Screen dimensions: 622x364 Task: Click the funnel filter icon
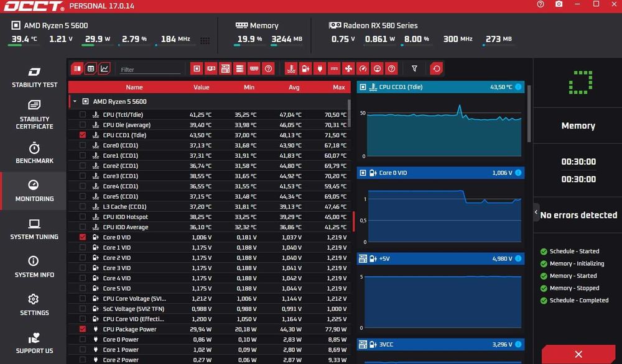414,69
